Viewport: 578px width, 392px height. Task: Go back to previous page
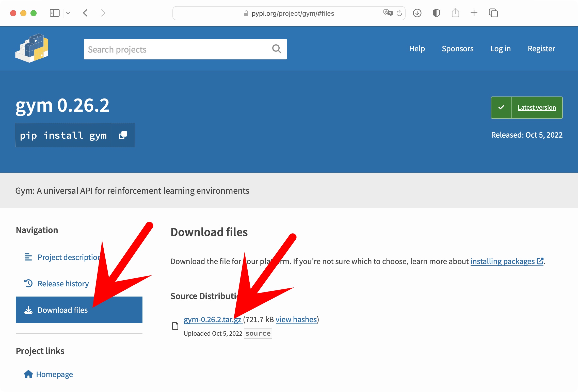tap(86, 13)
